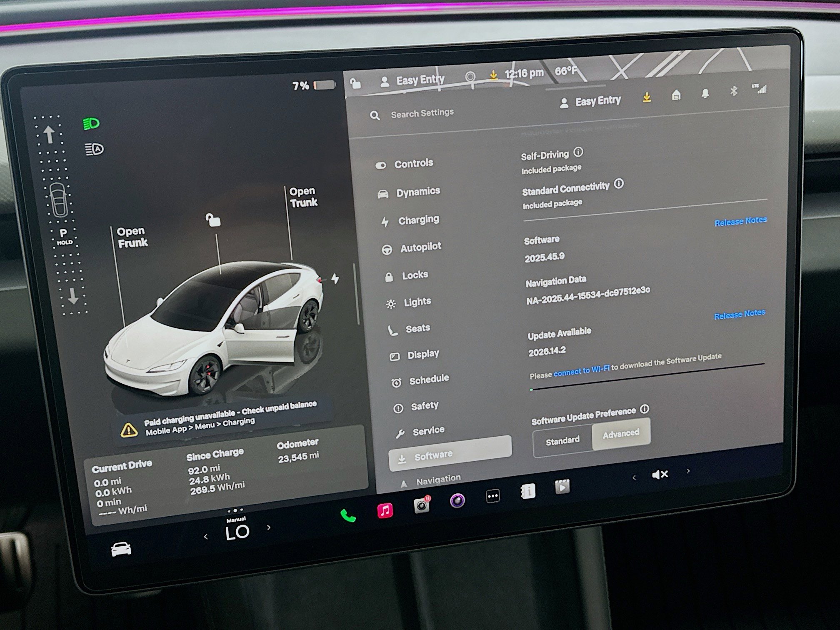Focus the Search Settings field
Viewport: 840px width, 630px height.
click(x=422, y=113)
